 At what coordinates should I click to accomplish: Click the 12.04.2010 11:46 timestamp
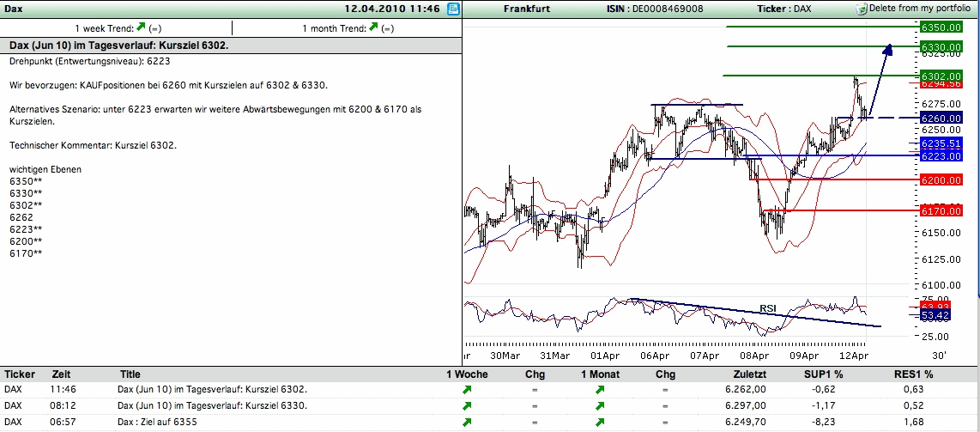tap(393, 9)
